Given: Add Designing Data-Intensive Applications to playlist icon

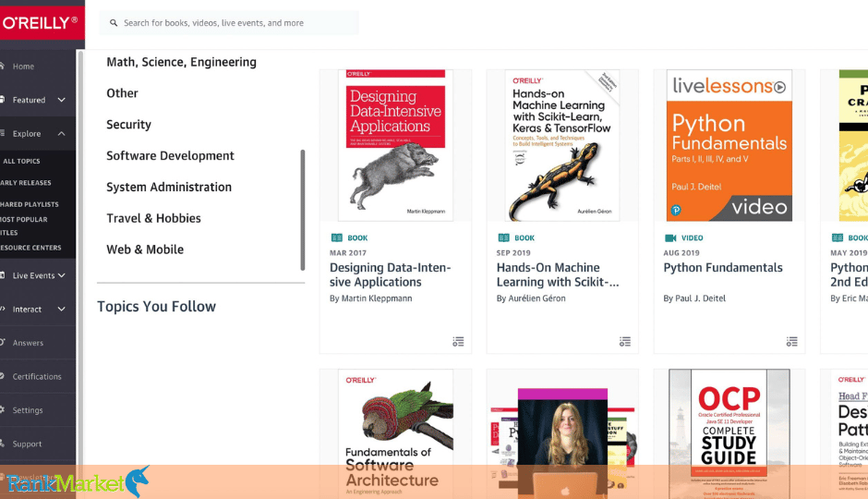Looking at the screenshot, I should (458, 342).
